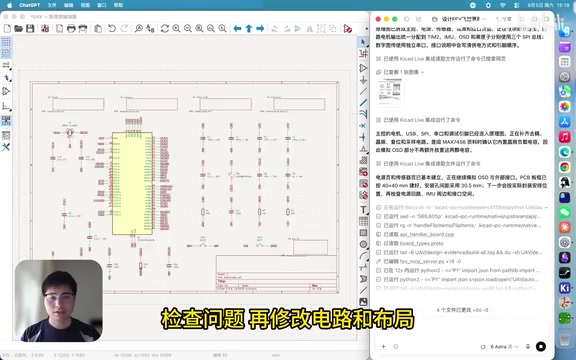Open the Plot dialog icon next to Print
This screenshot has width=576, height=360.
[83, 28]
